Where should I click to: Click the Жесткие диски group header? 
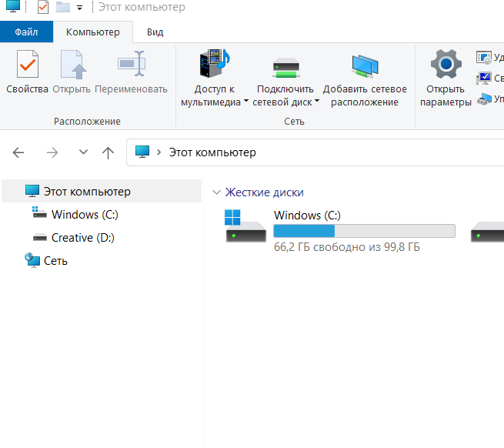[264, 192]
